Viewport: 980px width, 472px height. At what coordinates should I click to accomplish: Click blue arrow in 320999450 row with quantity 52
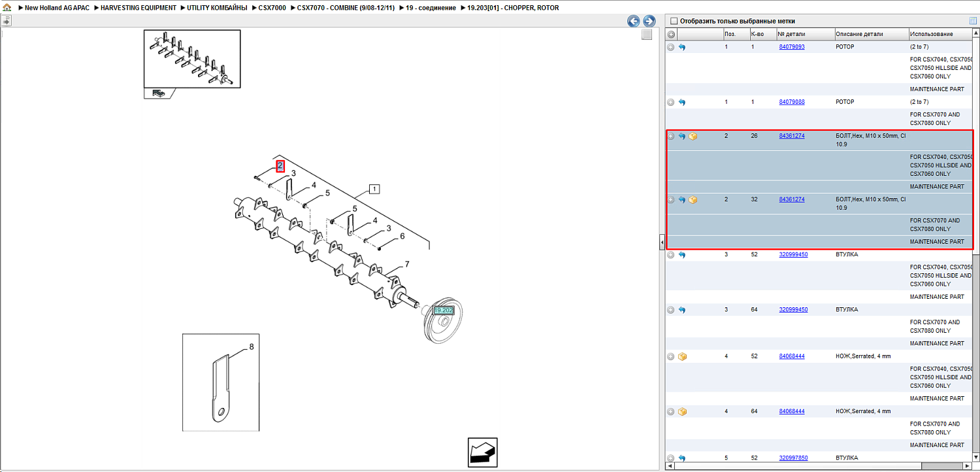coord(681,254)
